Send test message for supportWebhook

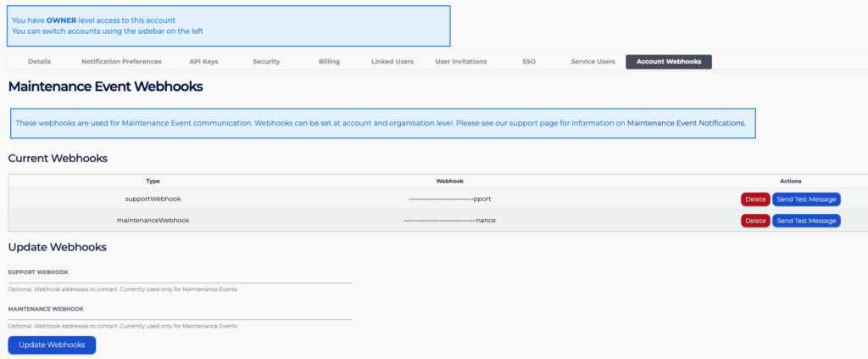(806, 199)
